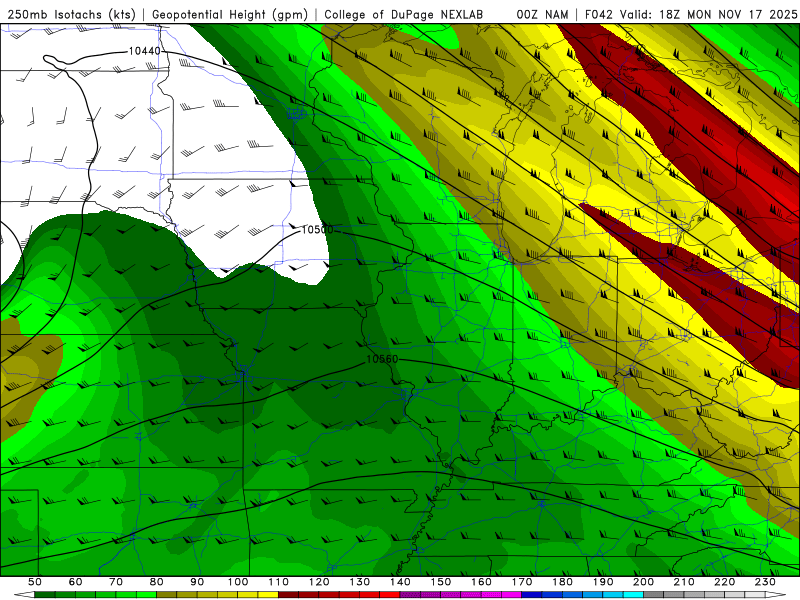Image resolution: width=800 pixels, height=600 pixels.
Task: Click the 'Valid: 18Z MON NOV 17 2025' text
Action: [x=708, y=14]
